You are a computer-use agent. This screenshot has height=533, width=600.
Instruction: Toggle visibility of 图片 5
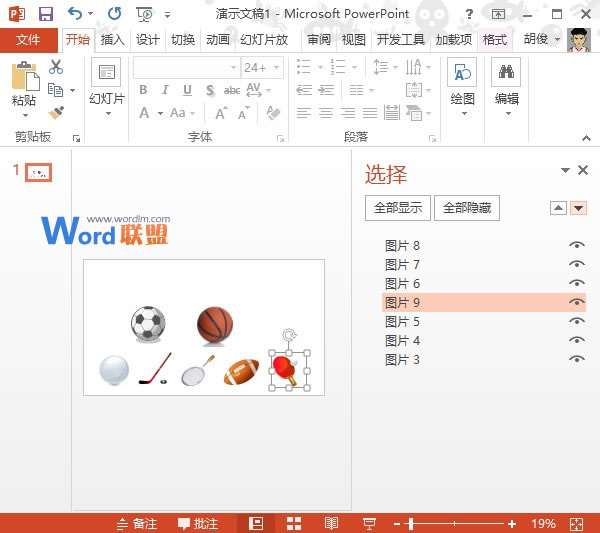pos(577,321)
